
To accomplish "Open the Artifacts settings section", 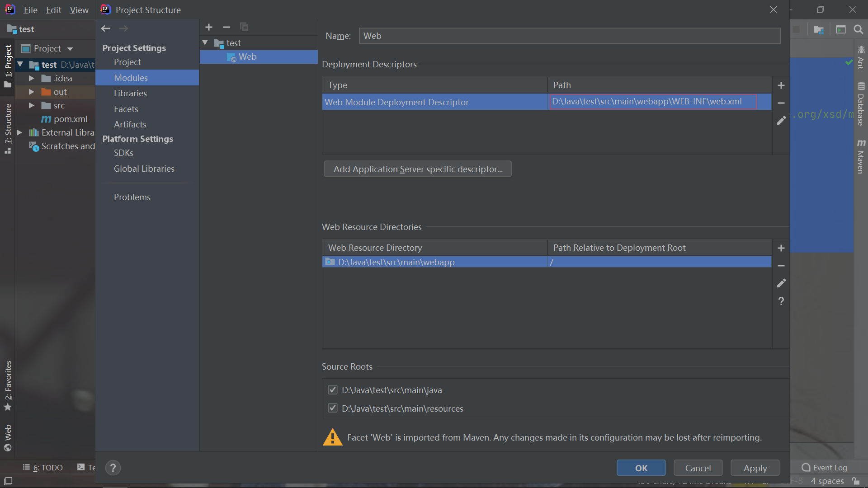I will click(130, 124).
